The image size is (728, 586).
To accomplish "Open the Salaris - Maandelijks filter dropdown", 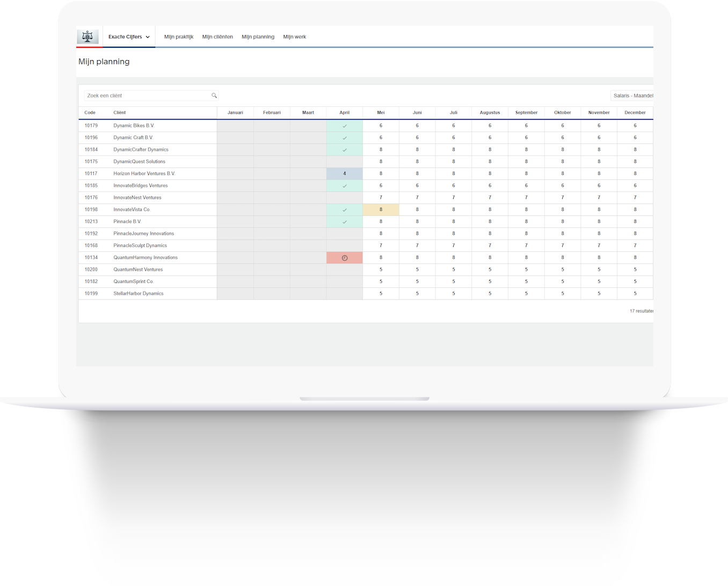I will tap(632, 96).
